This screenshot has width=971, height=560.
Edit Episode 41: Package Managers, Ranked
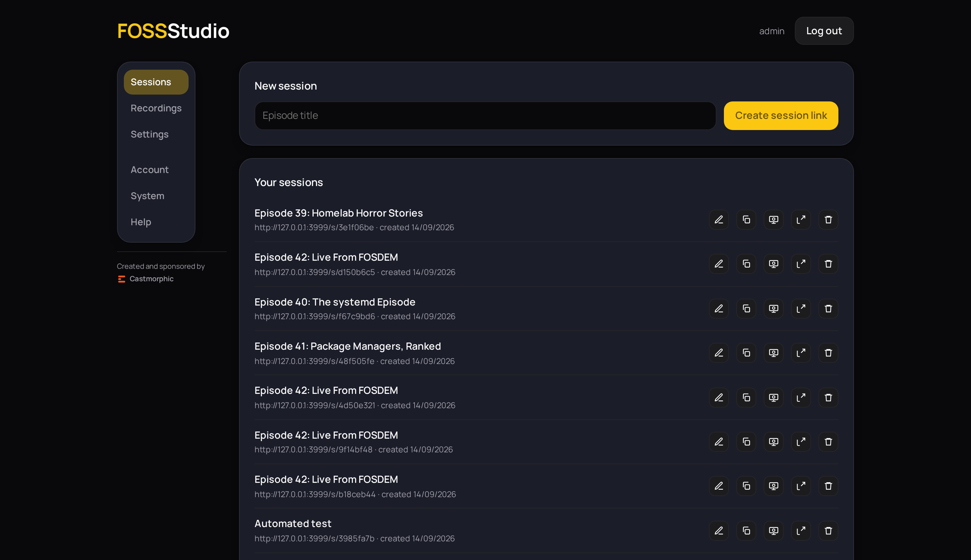pos(719,353)
